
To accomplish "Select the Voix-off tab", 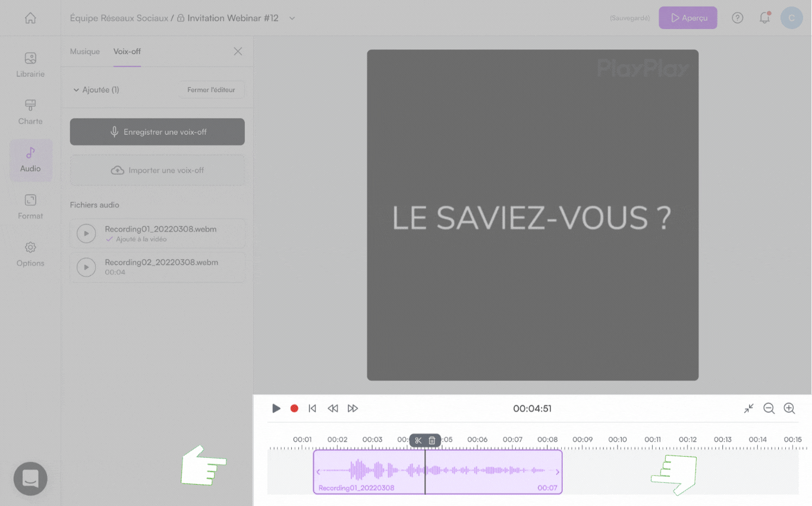I will click(127, 51).
